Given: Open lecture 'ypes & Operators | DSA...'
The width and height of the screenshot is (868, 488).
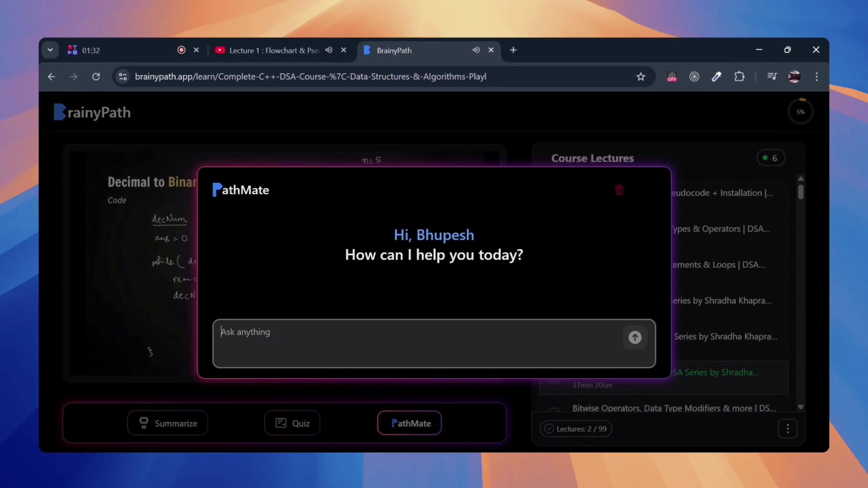Looking at the screenshot, I should [721, 229].
